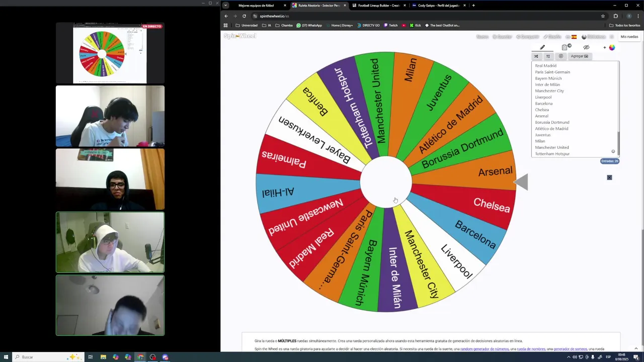644x362 pixels.
Task: Open The best ChatBot bookmark
Action: coord(442,25)
